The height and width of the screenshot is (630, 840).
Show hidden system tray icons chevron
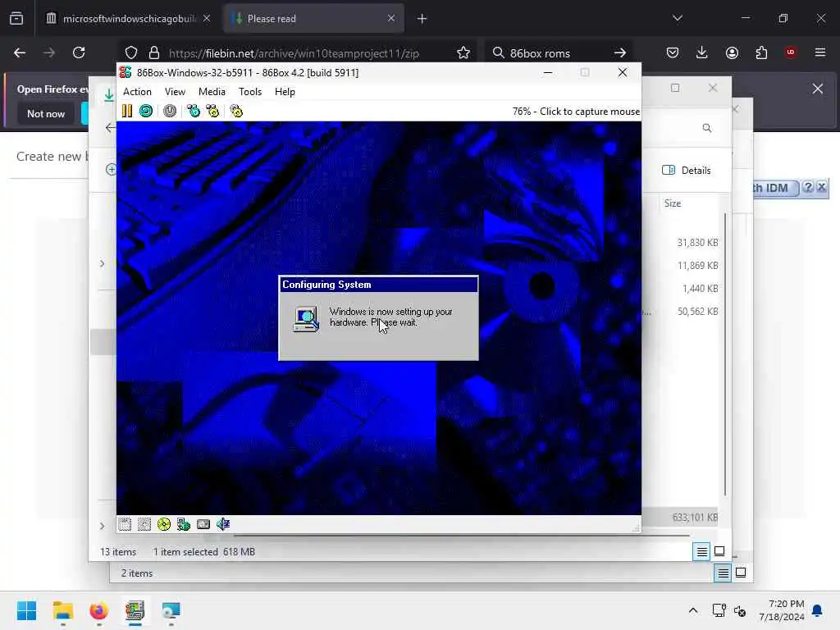[692, 610]
